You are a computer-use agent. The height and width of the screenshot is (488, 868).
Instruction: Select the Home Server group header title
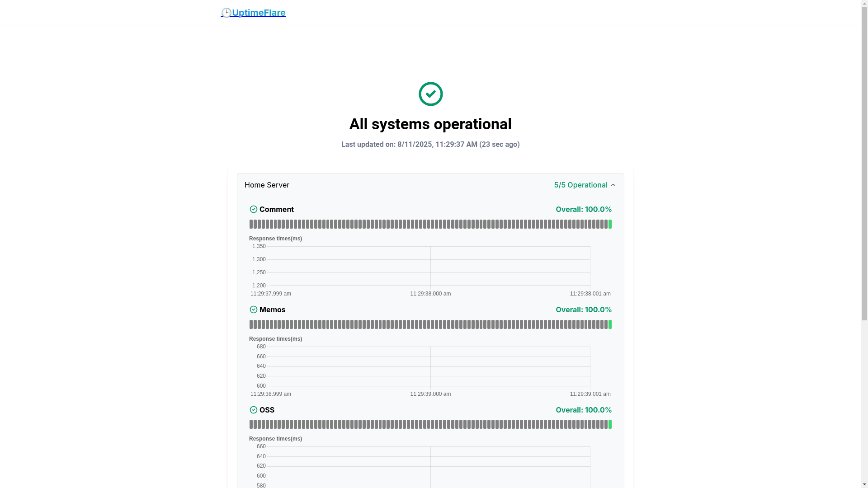pos(267,185)
